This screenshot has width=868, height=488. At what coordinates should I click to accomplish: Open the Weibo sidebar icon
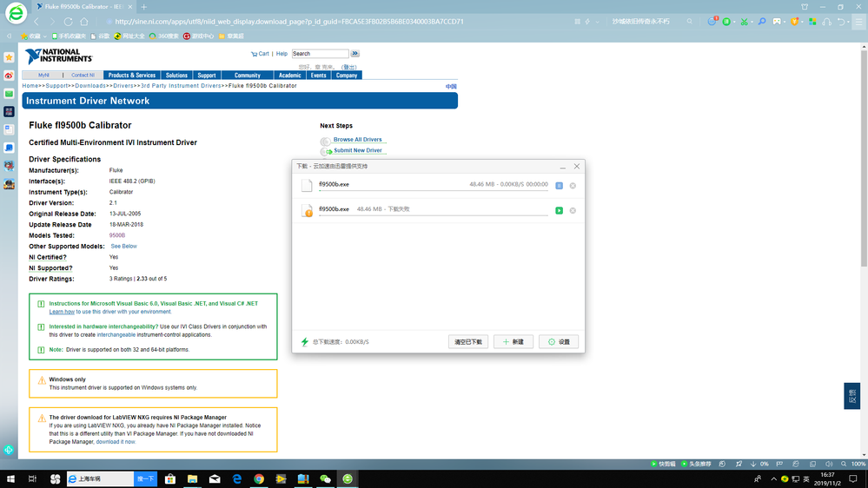pyautogui.click(x=9, y=76)
